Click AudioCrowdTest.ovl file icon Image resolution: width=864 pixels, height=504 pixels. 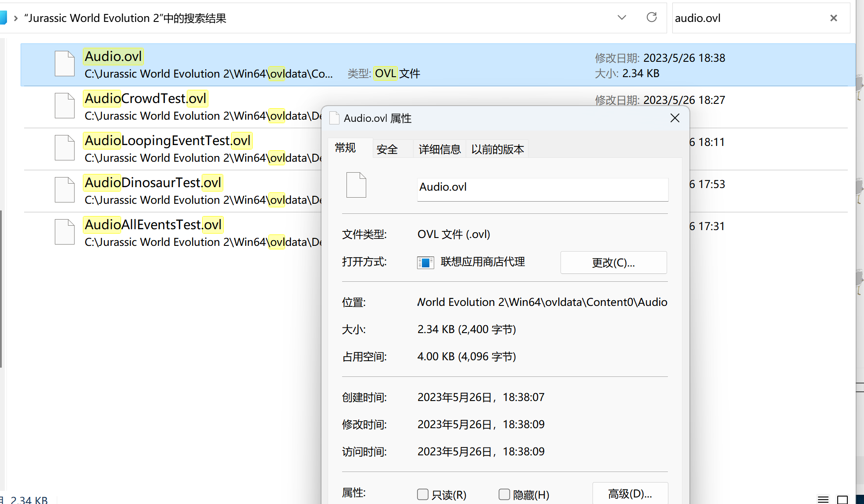[64, 106]
